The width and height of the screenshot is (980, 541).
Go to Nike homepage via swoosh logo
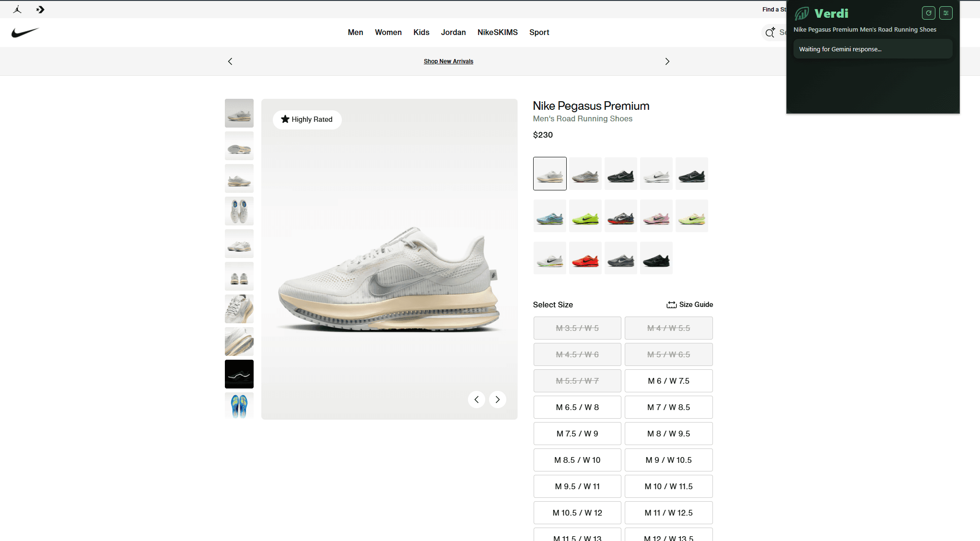[25, 32]
